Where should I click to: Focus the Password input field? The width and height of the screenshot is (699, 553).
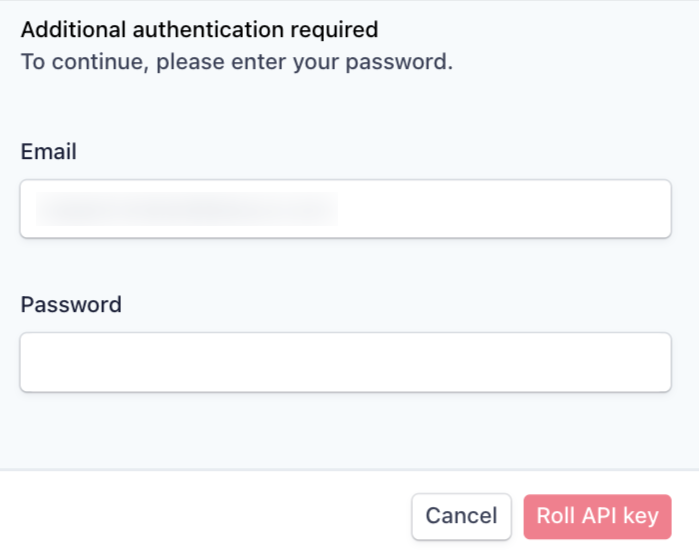click(345, 362)
